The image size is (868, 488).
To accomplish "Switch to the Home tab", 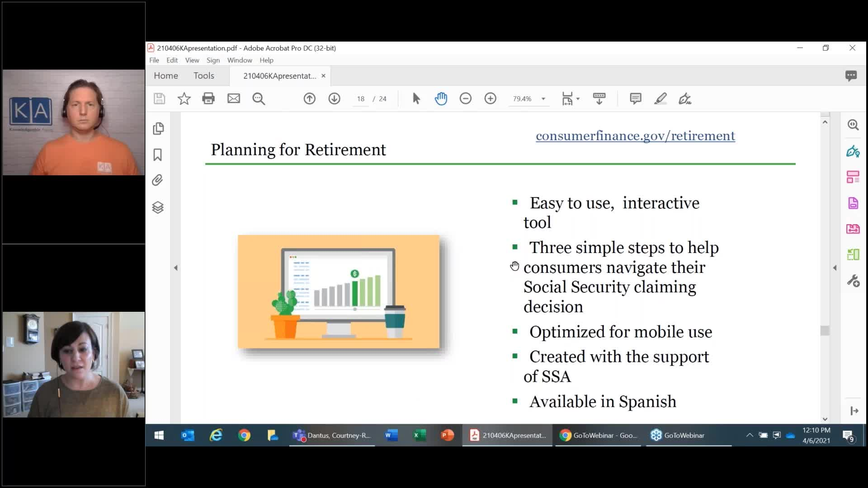I will 166,75.
